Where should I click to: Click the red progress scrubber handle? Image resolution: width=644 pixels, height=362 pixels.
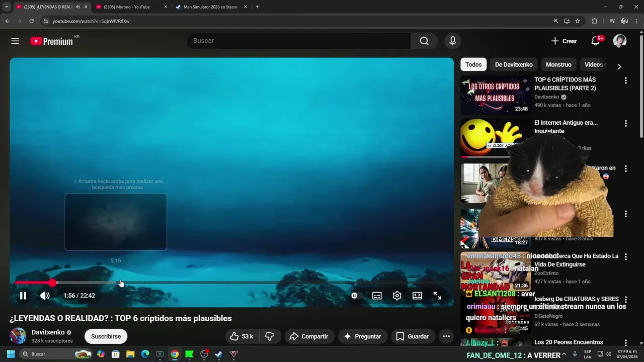tap(53, 283)
